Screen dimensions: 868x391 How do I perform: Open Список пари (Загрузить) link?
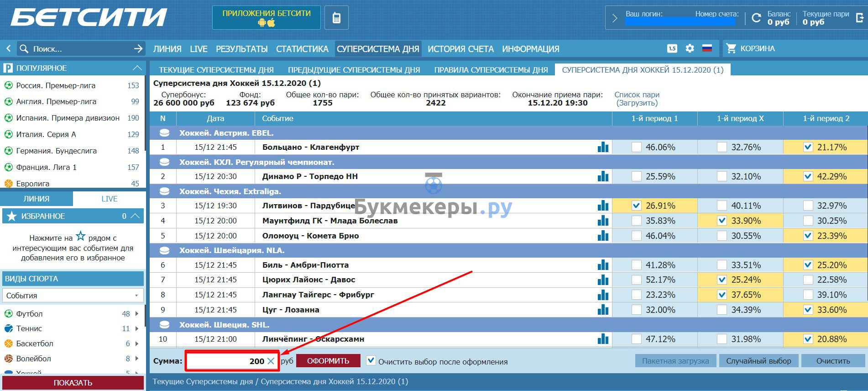637,99
